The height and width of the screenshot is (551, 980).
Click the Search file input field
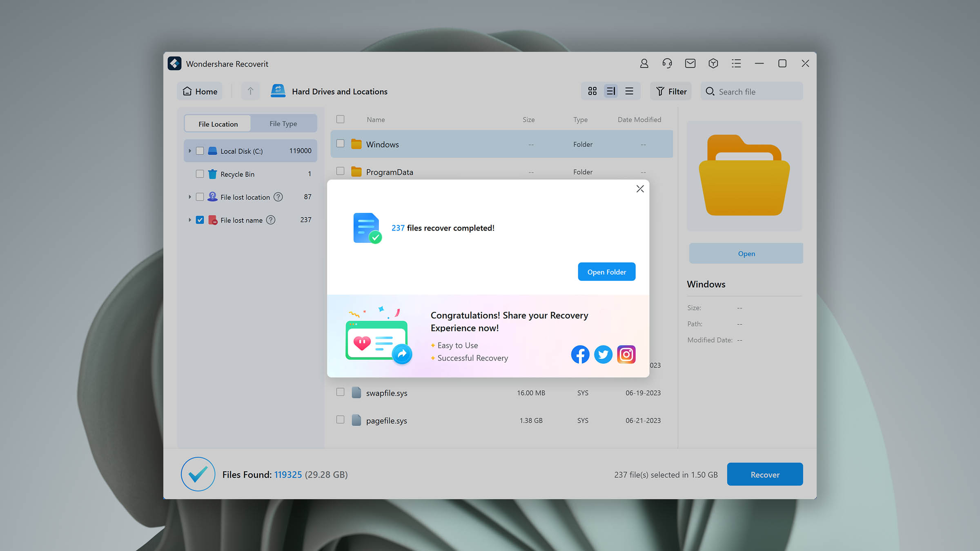(x=752, y=91)
